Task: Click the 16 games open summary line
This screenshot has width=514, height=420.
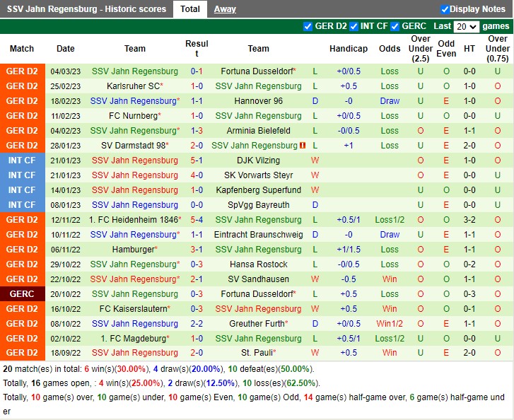Action: (161, 383)
